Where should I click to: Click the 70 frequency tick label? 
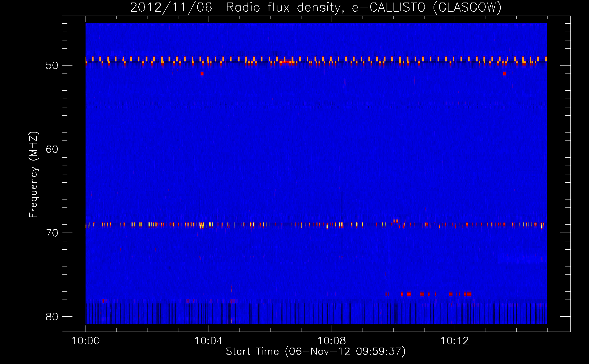(52, 233)
